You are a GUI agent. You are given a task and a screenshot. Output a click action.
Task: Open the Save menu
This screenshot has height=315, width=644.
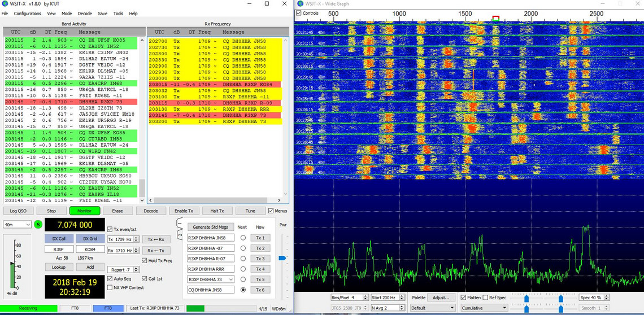click(103, 13)
